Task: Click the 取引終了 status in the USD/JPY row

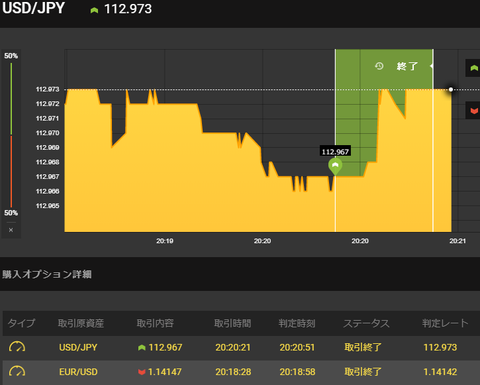Action: 363,347
